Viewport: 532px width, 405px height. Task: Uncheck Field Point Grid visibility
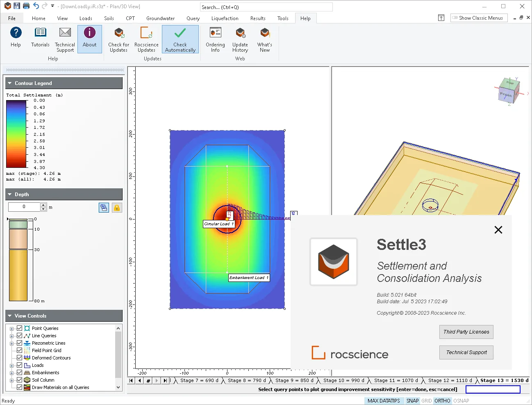19,350
